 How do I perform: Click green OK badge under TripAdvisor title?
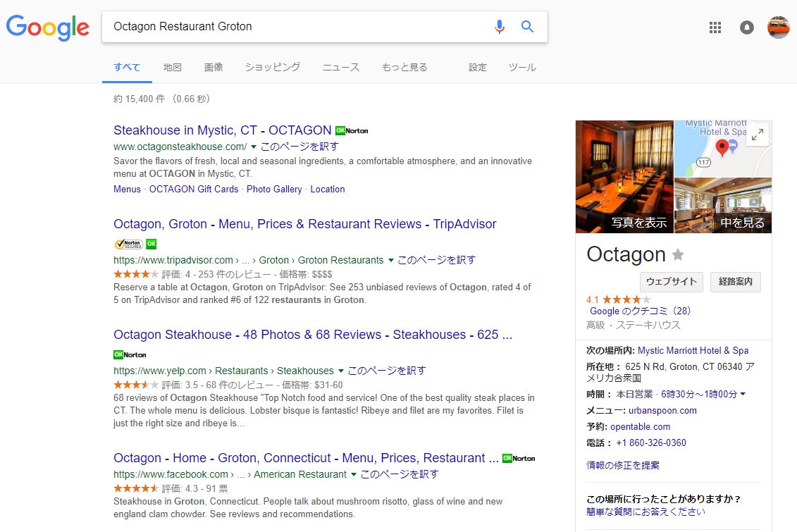coord(152,244)
